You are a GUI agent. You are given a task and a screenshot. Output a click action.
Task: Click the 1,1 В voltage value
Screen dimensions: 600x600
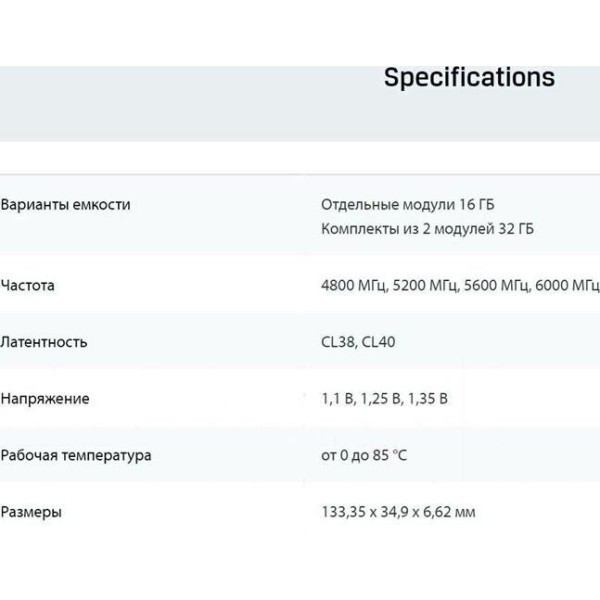pos(337,399)
